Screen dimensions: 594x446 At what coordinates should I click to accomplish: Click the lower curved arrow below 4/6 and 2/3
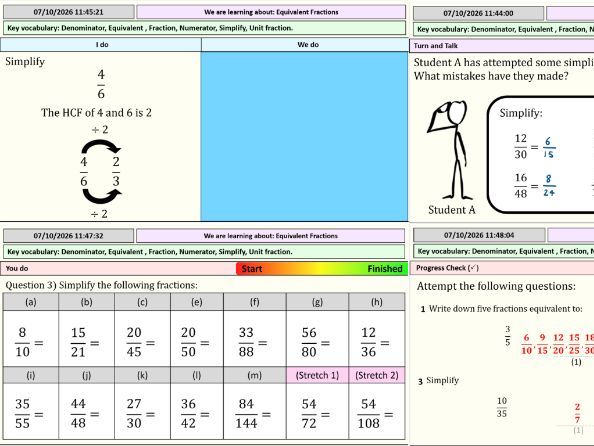coord(102,196)
